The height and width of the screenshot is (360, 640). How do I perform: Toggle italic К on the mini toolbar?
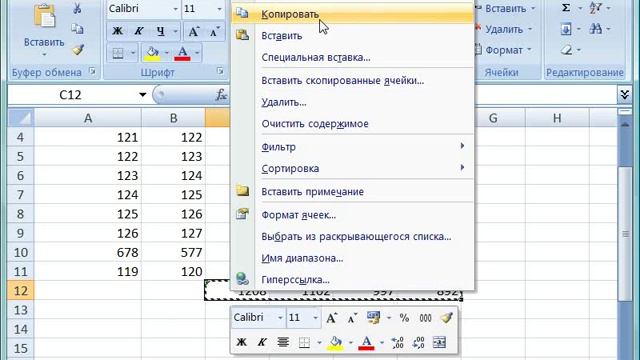click(x=262, y=342)
